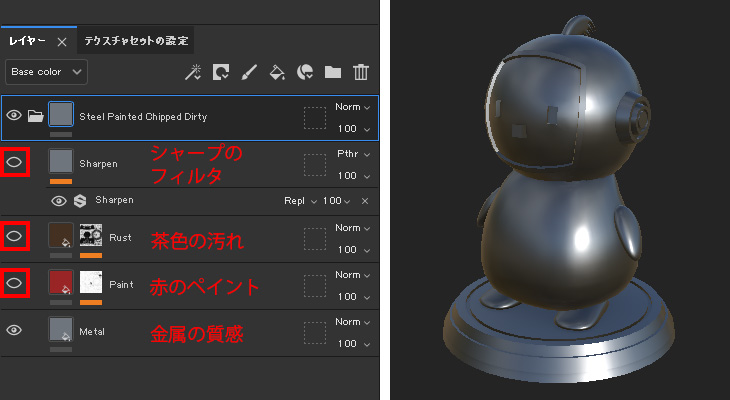Remove the Sharpen filter effect with X

pos(365,201)
